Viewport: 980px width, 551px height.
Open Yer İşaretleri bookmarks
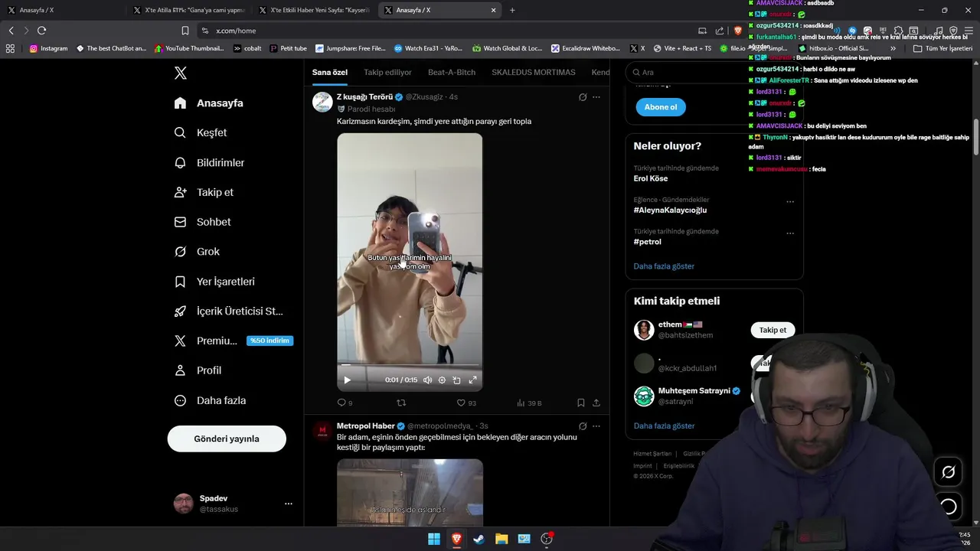(x=214, y=282)
